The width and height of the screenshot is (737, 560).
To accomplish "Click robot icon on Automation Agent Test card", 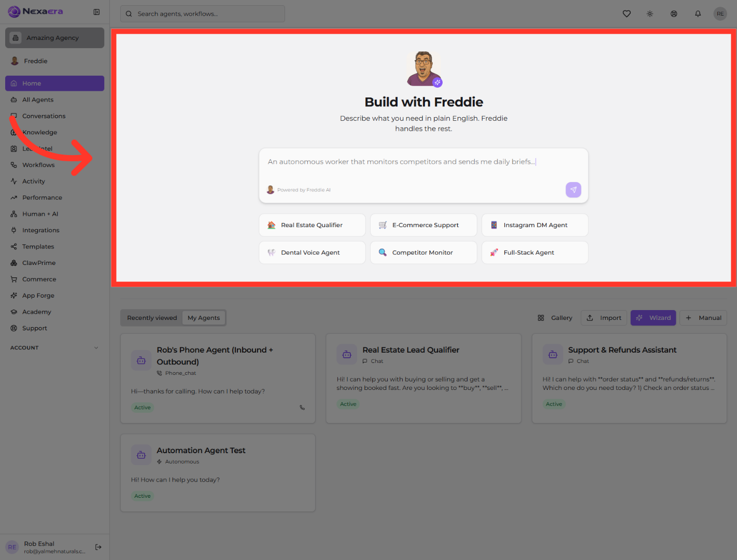I will 141,455.
